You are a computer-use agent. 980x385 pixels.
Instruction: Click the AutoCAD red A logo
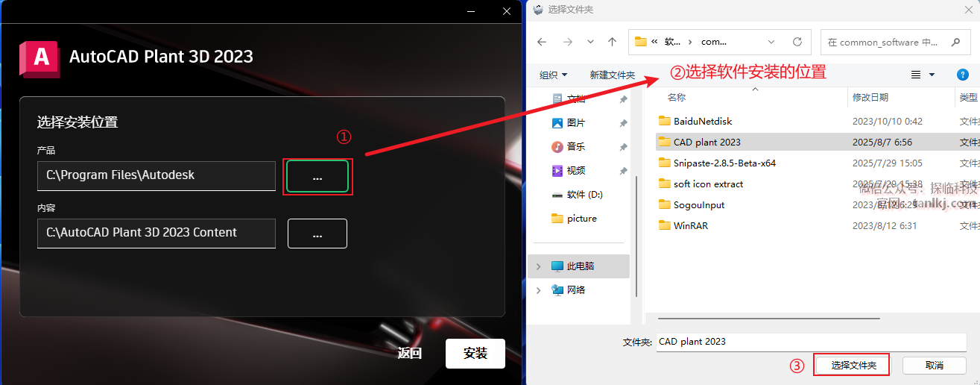[41, 57]
